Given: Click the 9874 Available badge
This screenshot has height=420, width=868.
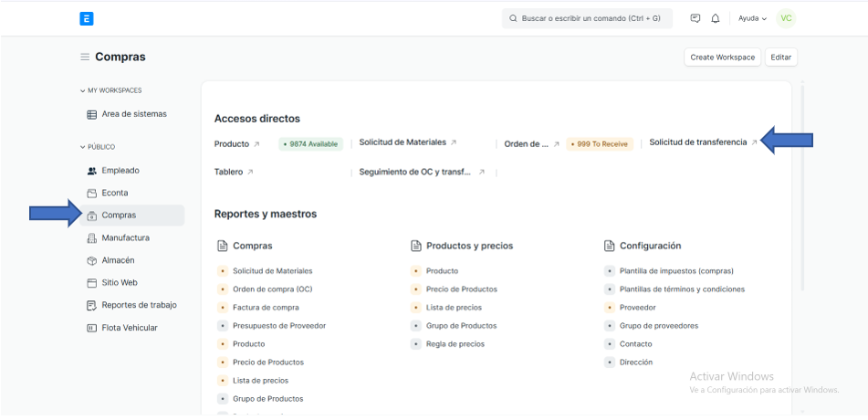Looking at the screenshot, I should [310, 144].
